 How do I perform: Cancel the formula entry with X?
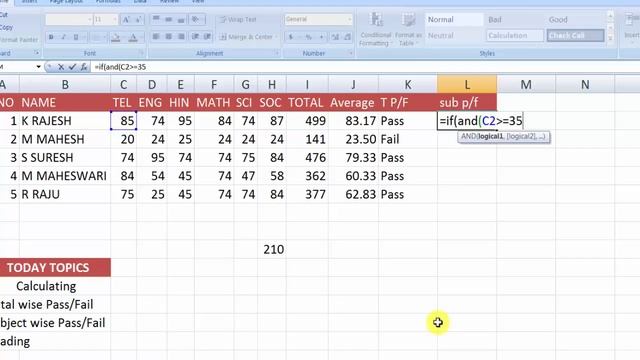(x=61, y=67)
